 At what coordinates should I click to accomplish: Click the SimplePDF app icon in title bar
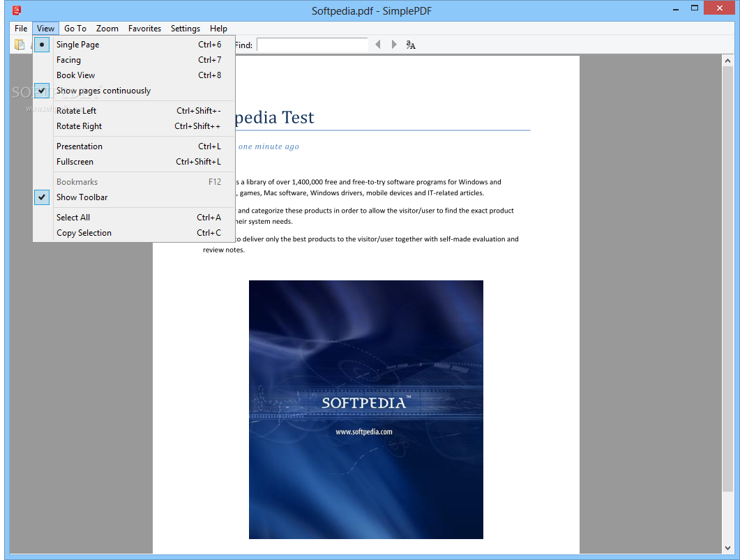point(17,10)
